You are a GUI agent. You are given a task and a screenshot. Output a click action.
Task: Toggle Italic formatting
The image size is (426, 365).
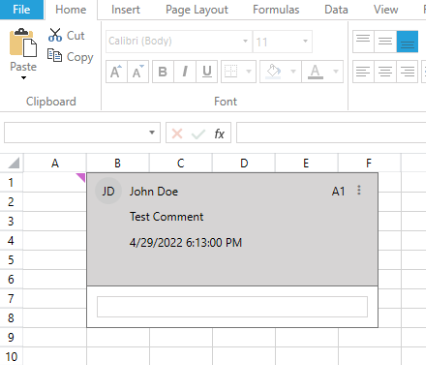pyautogui.click(x=185, y=71)
